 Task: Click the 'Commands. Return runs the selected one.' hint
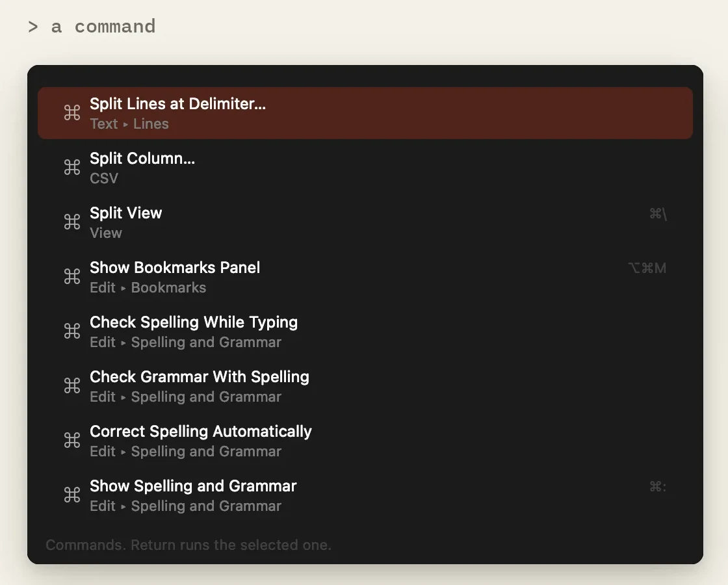[x=188, y=545]
